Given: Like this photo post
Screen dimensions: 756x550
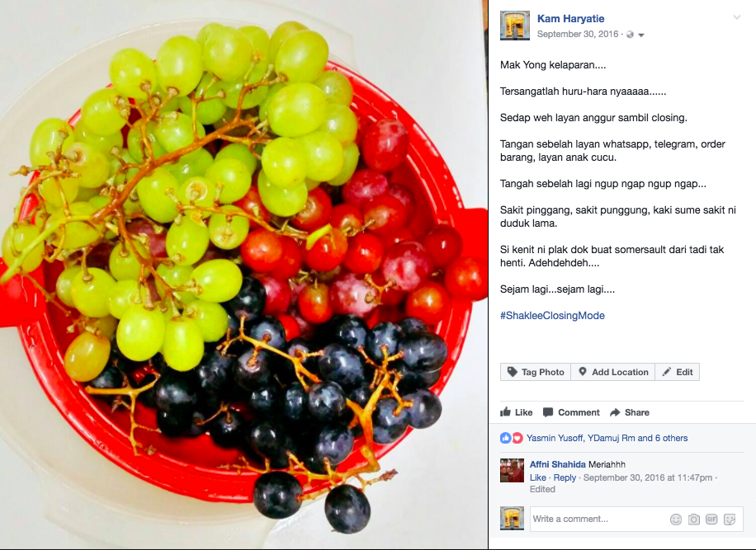Looking at the screenshot, I should tap(517, 412).
